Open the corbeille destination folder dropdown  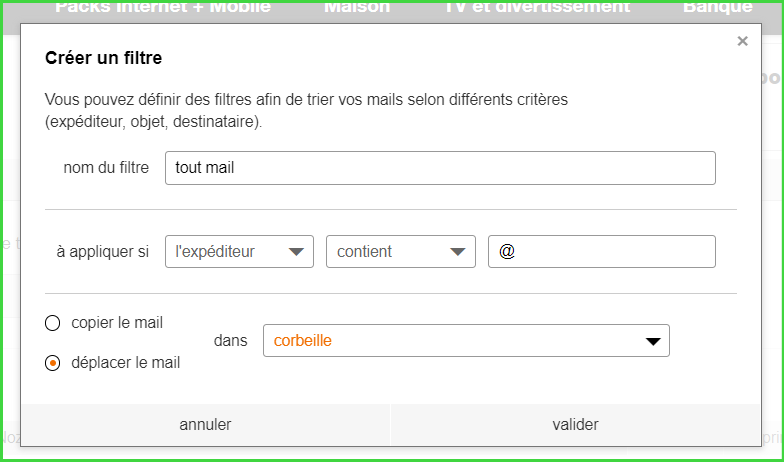[465, 341]
